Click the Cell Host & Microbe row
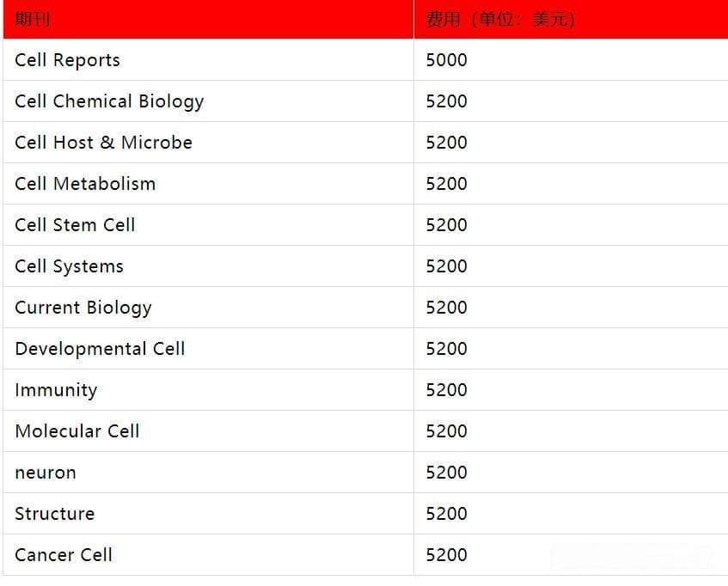Screen dimensions: 728x586 tap(365, 143)
